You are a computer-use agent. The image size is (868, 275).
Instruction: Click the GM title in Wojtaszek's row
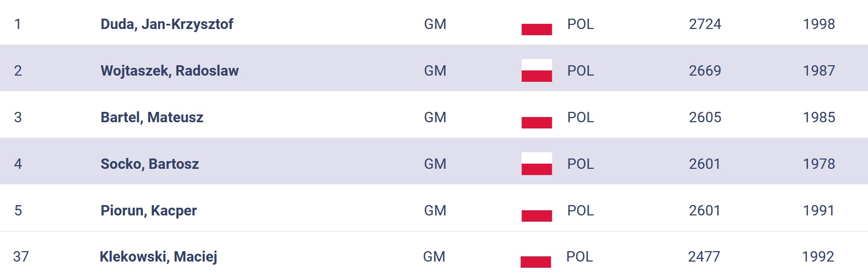point(435,71)
